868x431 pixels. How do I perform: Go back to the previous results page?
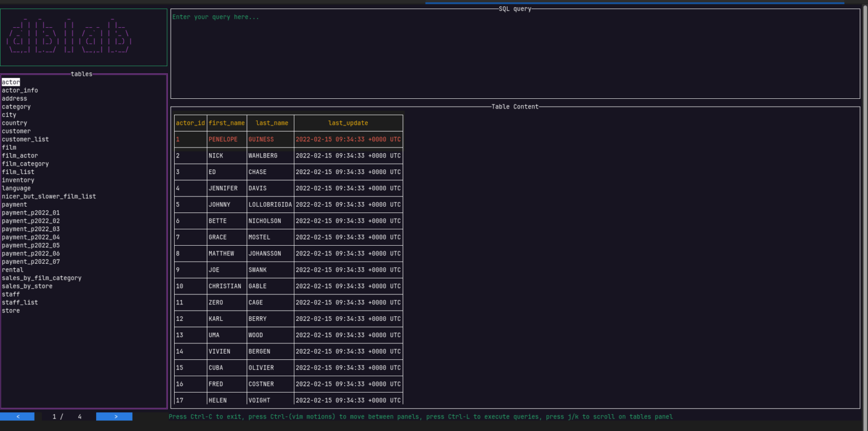pyautogui.click(x=18, y=416)
